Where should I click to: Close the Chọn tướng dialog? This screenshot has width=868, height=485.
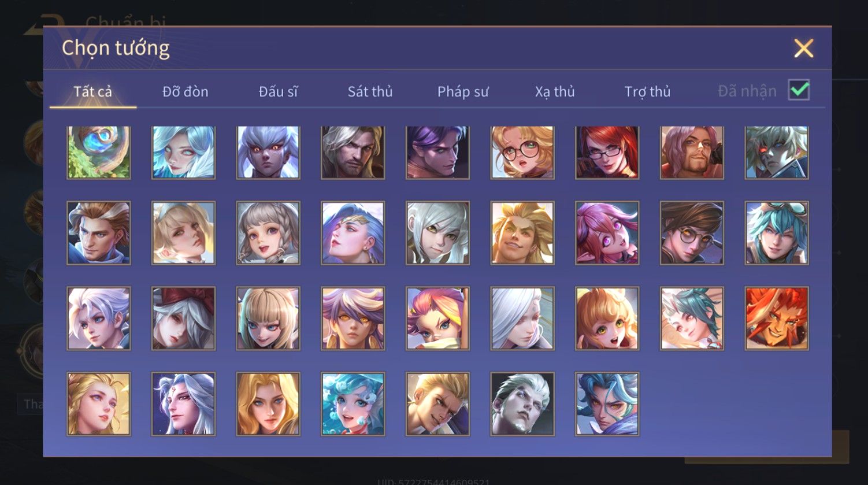[803, 48]
